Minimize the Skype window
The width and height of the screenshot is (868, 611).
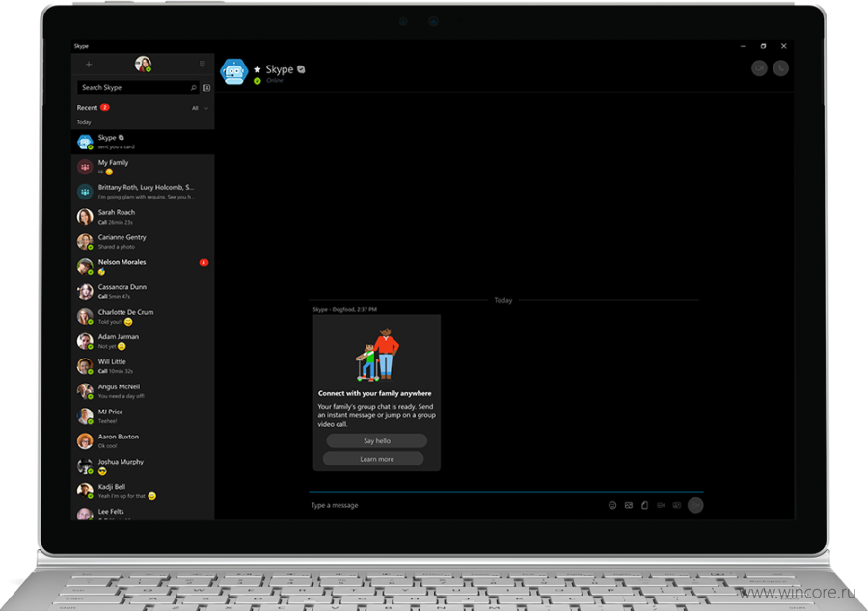tap(743, 46)
